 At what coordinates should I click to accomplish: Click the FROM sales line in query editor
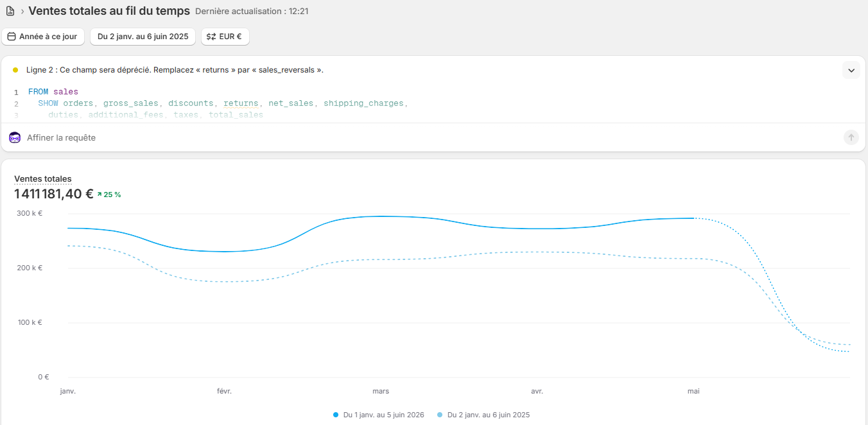(53, 92)
